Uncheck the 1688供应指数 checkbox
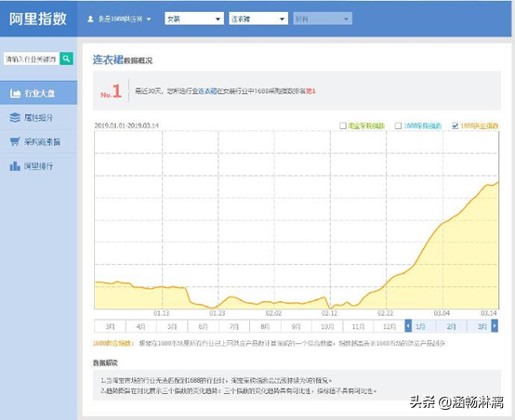515x420 pixels. coord(455,125)
